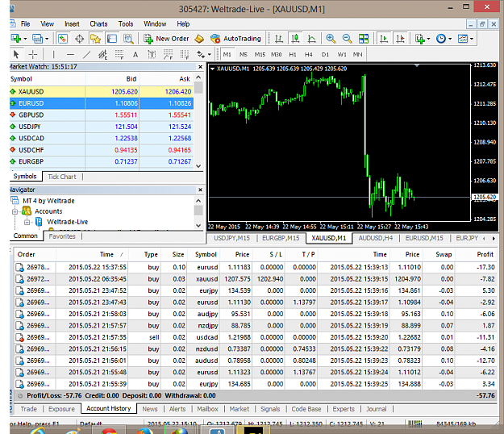Switch chart to Candlesticks mode

point(295,39)
